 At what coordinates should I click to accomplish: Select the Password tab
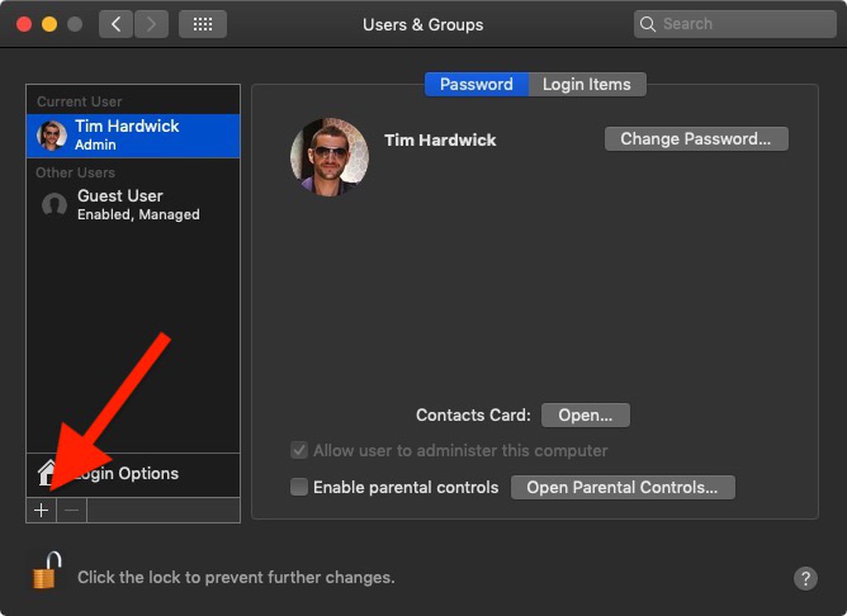tap(476, 84)
